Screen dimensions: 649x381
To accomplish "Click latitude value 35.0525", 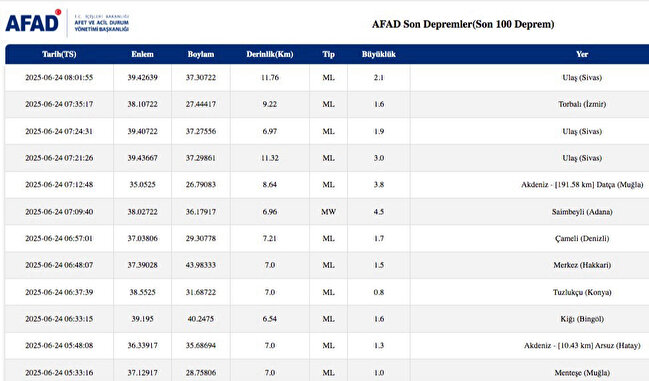I will (x=142, y=185).
